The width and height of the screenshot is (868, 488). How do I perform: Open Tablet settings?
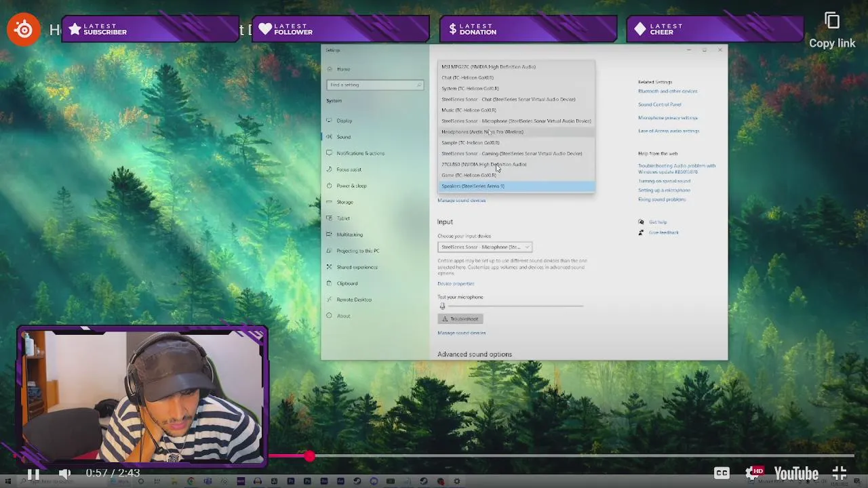343,218
